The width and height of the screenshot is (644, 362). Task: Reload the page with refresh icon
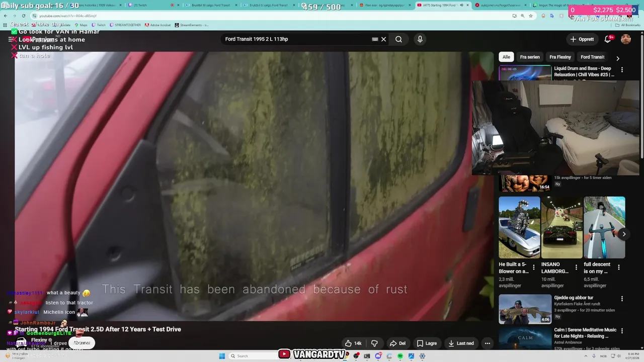[23, 16]
